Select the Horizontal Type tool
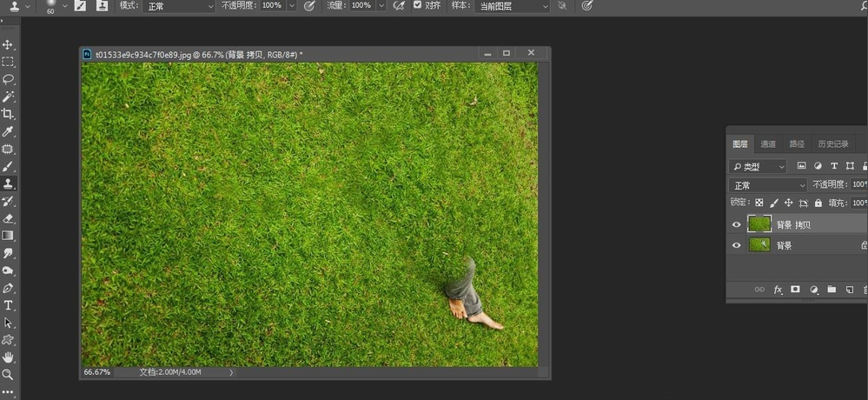 coord(8,305)
